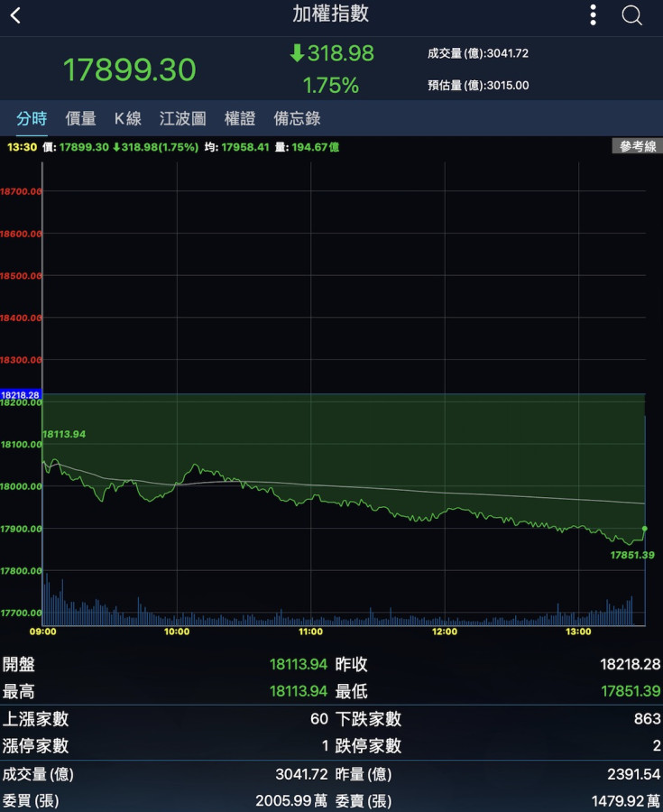Open the 權證 tab

click(x=240, y=118)
